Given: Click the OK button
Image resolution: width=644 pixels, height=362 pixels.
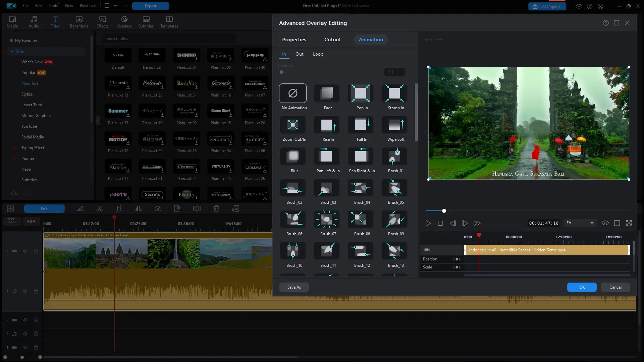Looking at the screenshot, I should click(x=582, y=287).
